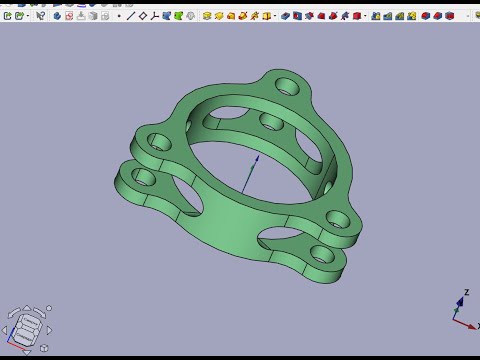The height and width of the screenshot is (360, 480).
Task: Click the small cube beside navigation cube
Action: 44,348
